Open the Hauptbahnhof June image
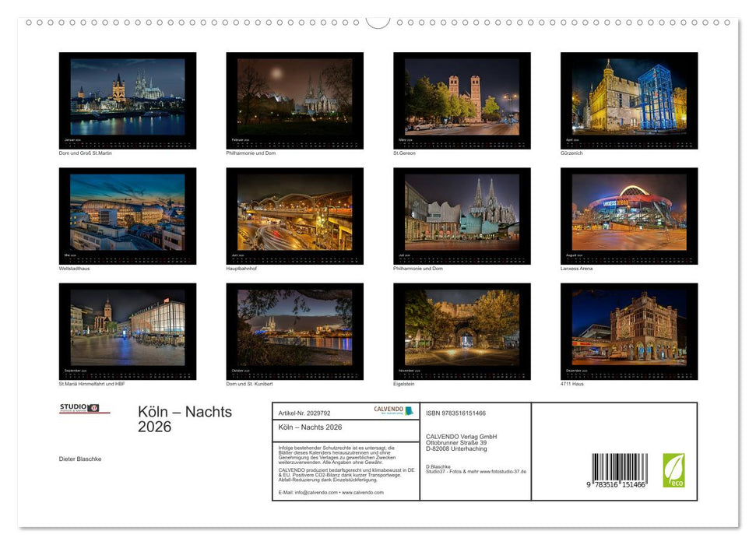 click(294, 216)
